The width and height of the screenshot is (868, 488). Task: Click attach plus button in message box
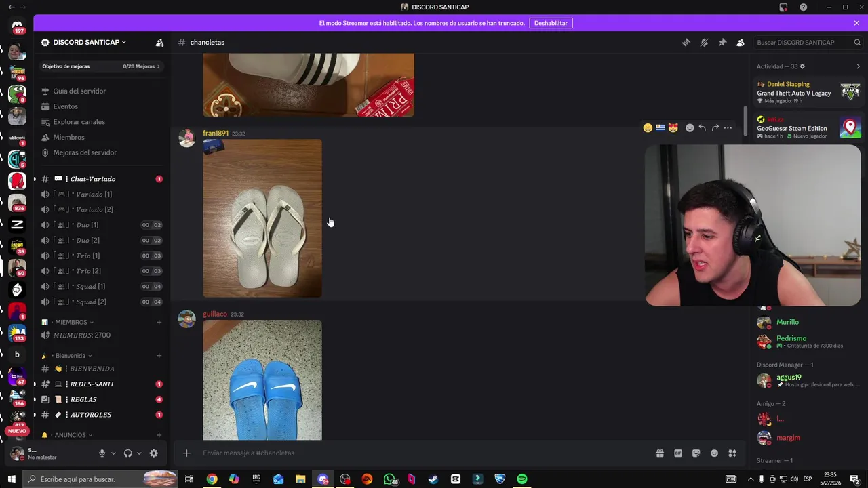(x=186, y=453)
